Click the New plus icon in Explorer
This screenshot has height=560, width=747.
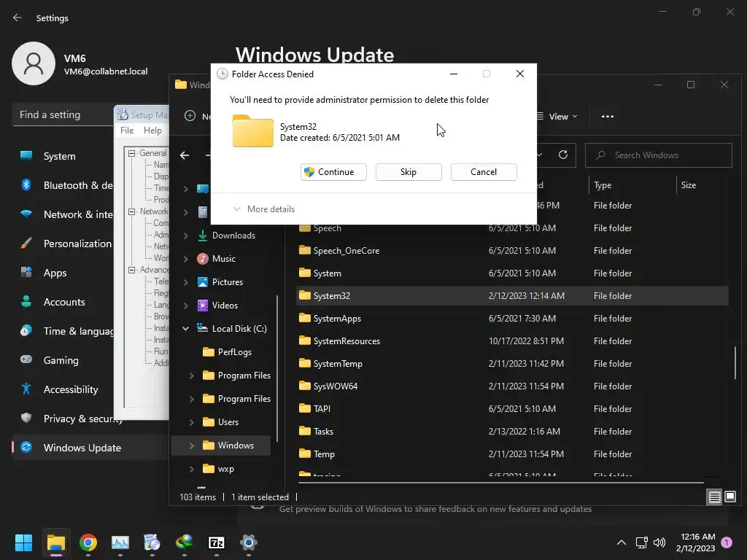190,116
